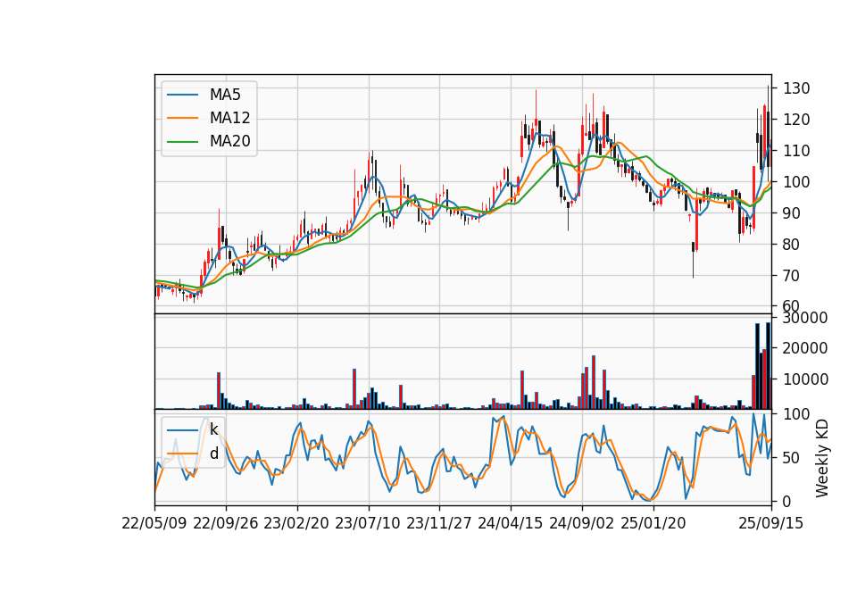Click the 120 price axis label
Screen dimensions: 857x616
pos(796,119)
